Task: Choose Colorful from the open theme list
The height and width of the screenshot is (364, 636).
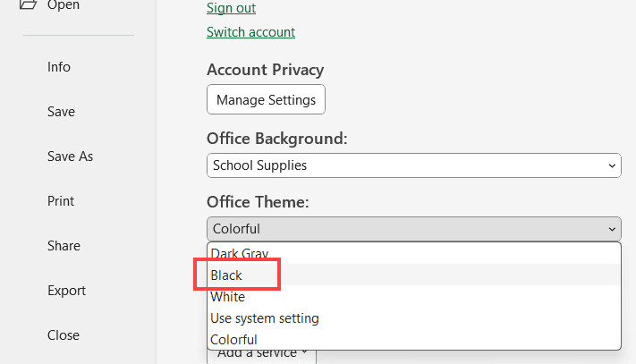Action: (233, 340)
